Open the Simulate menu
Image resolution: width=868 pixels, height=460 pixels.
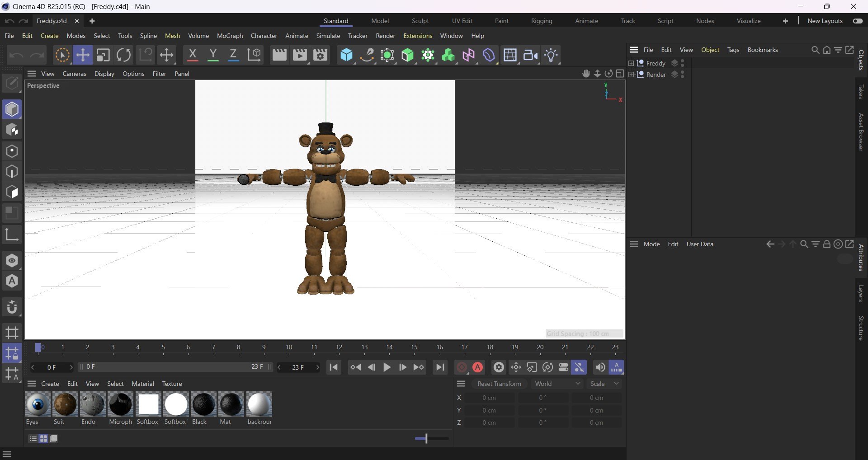[x=328, y=36]
